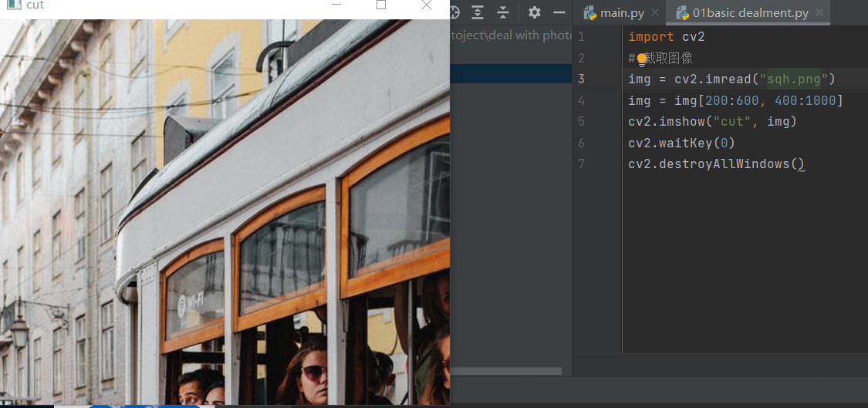Maximize the cut image window
The width and height of the screenshot is (868, 408).
pos(381,5)
